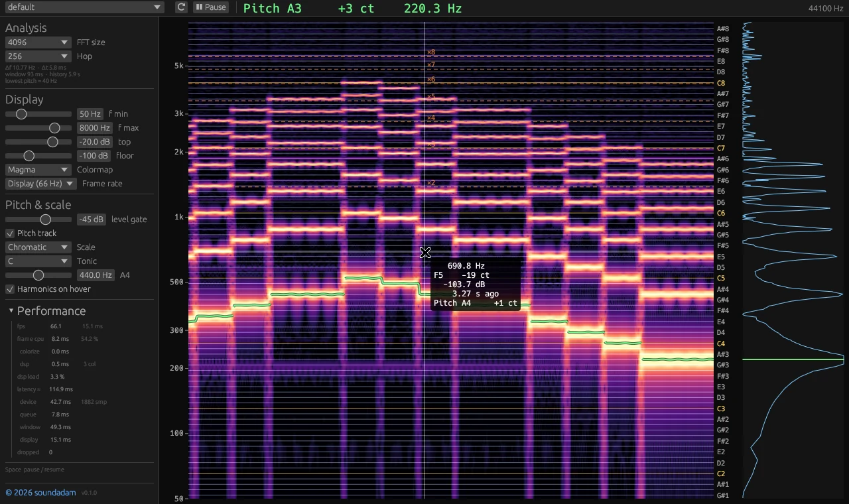Click the reload icon button

coord(181,7)
